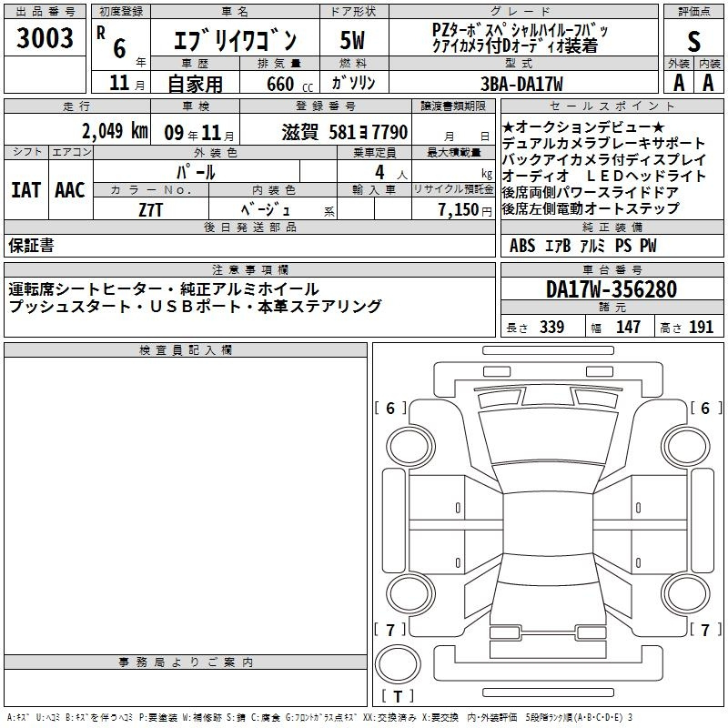
Task: Click the spare tire circle above [ T ]
Action: (x=398, y=664)
